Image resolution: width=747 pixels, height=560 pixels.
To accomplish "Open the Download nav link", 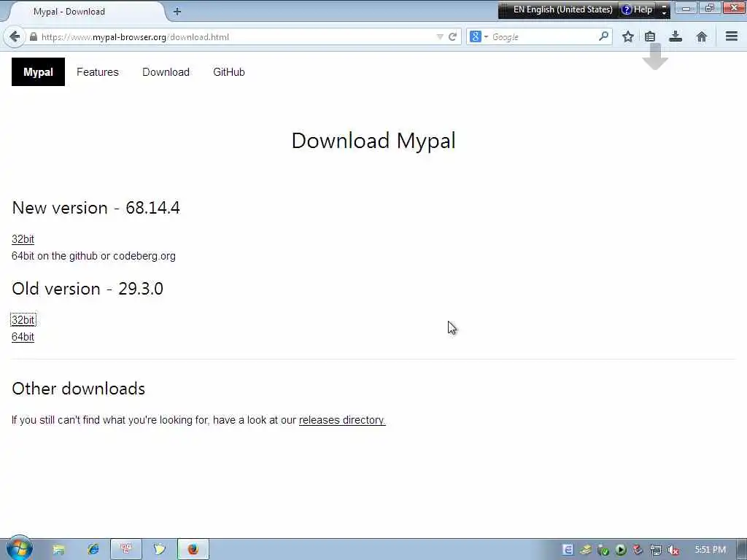I will click(x=166, y=72).
